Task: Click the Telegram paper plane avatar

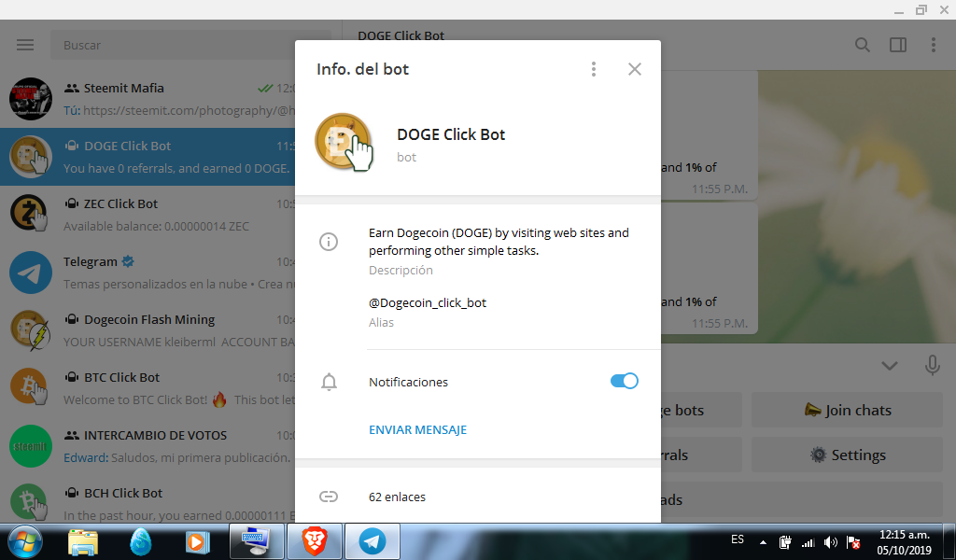Action: (31, 273)
